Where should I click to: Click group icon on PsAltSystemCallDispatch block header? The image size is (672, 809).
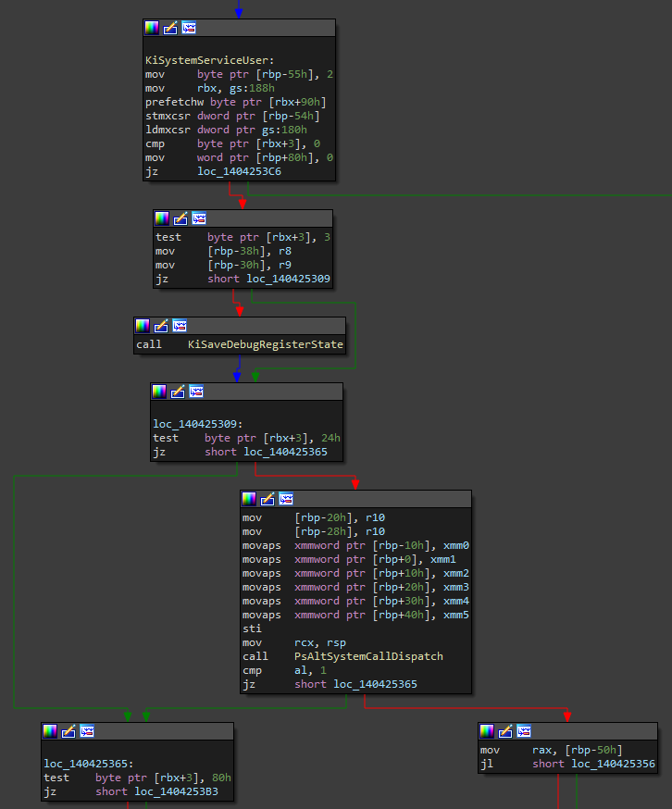click(x=286, y=499)
